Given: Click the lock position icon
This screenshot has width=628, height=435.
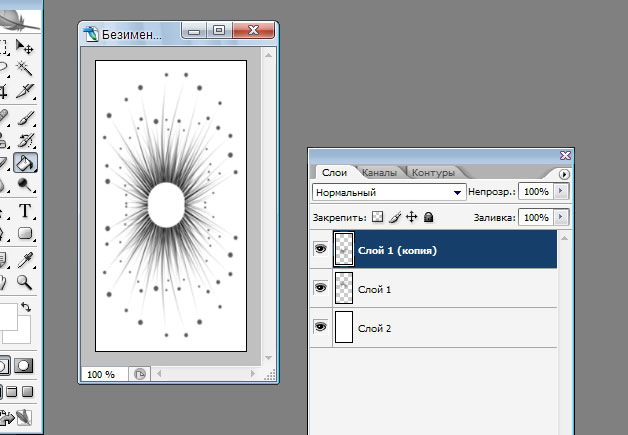Looking at the screenshot, I should click(411, 216).
